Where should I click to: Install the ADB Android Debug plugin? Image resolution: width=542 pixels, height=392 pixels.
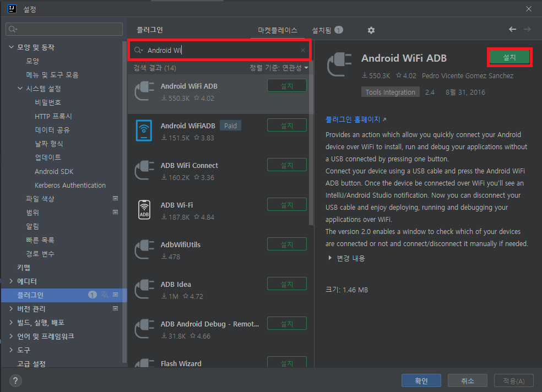(287, 323)
